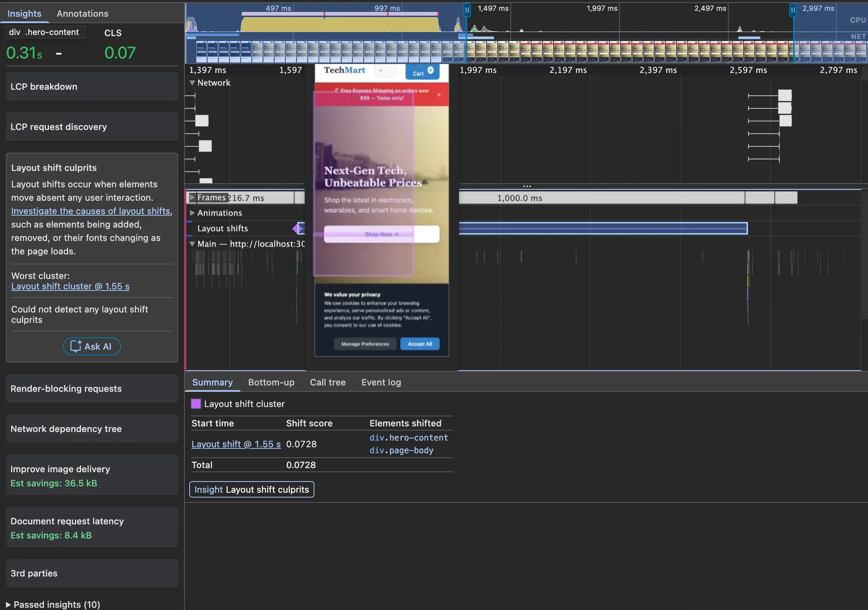Viewport: 868px width, 610px height.
Task: Expand Improve image delivery insight
Action: (x=92, y=476)
